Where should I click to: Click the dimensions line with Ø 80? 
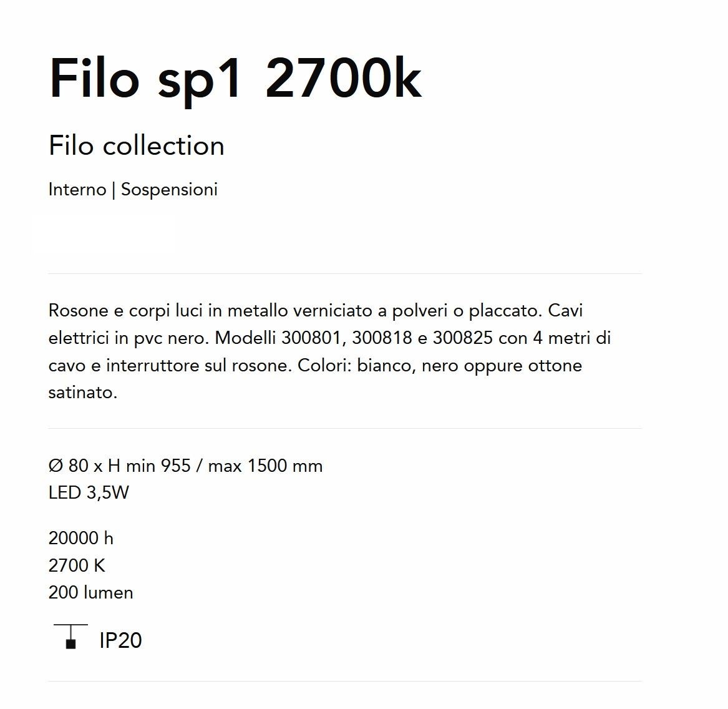point(185,466)
